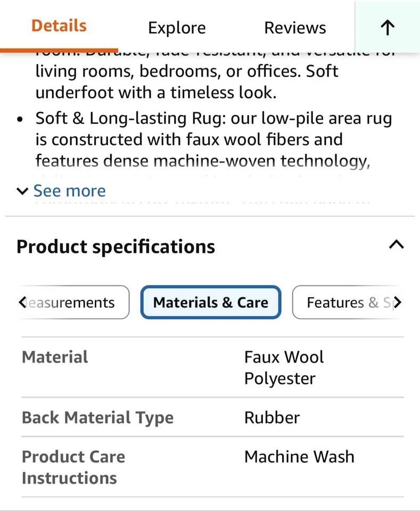Collapse the Product specifications section
Image resolution: width=420 pixels, height=511 pixels.
click(396, 245)
